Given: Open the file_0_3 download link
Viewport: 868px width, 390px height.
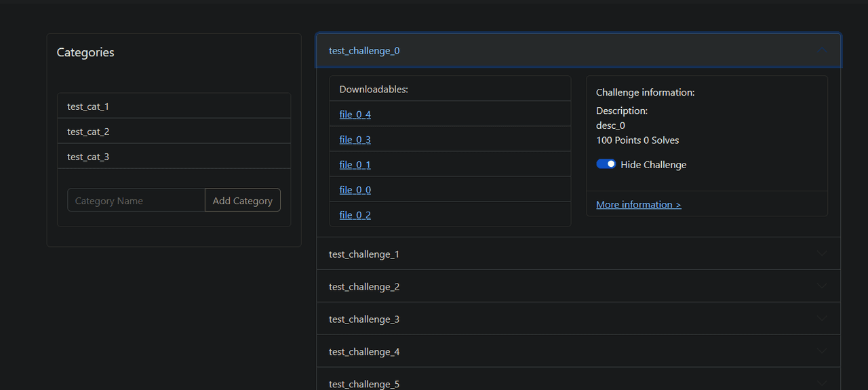Looking at the screenshot, I should click(x=355, y=140).
